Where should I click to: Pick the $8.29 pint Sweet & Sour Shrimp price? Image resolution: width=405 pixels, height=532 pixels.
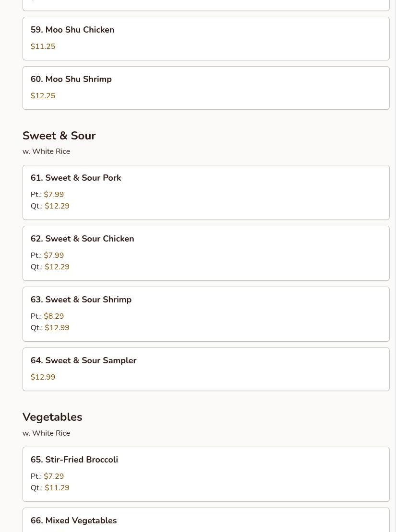tap(54, 316)
